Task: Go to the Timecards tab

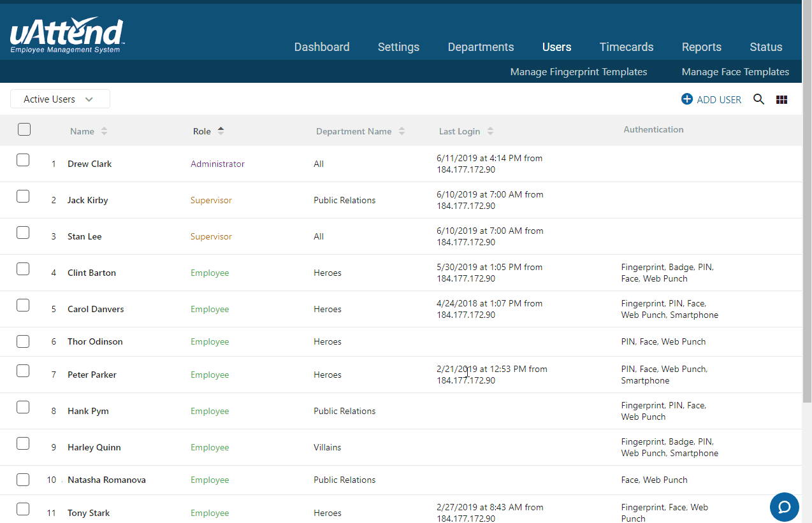Action: [x=626, y=47]
